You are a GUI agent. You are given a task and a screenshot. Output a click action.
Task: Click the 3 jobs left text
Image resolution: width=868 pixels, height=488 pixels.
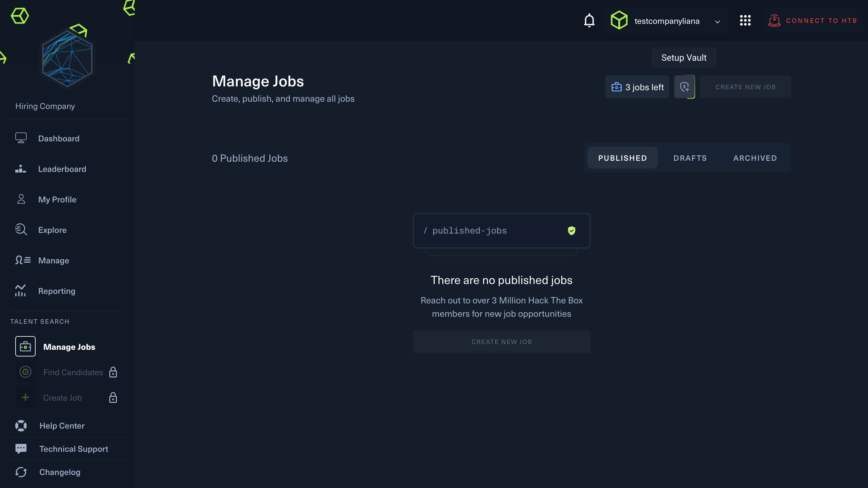click(644, 87)
